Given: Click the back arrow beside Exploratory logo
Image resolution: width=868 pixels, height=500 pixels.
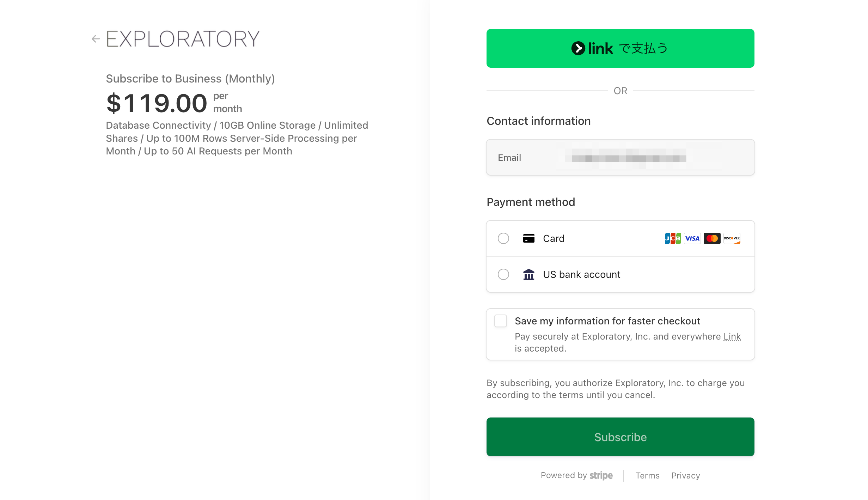Looking at the screenshot, I should [x=96, y=39].
